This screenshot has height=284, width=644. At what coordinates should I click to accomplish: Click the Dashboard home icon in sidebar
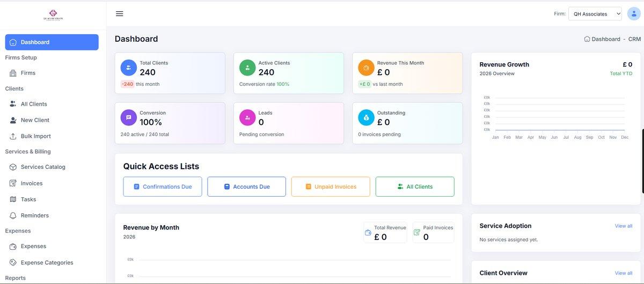(x=13, y=42)
